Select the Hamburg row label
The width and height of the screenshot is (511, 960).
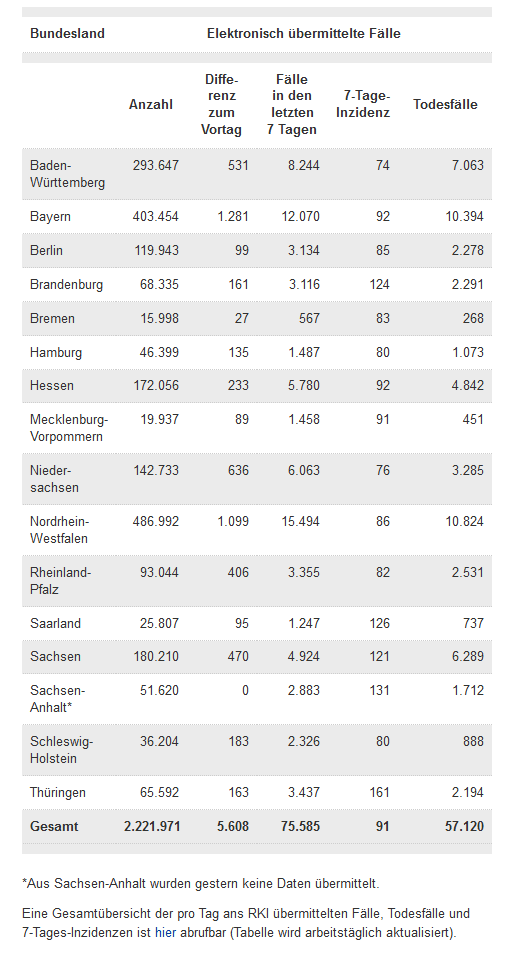click(56, 353)
